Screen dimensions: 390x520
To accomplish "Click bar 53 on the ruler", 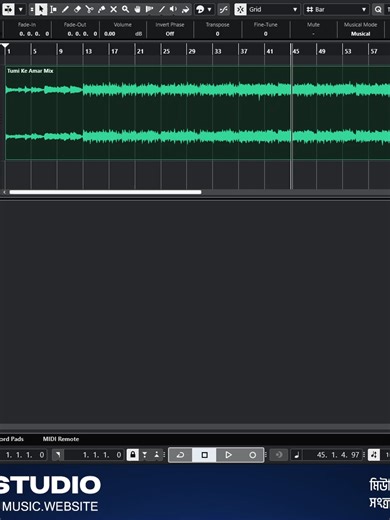I will (348, 51).
